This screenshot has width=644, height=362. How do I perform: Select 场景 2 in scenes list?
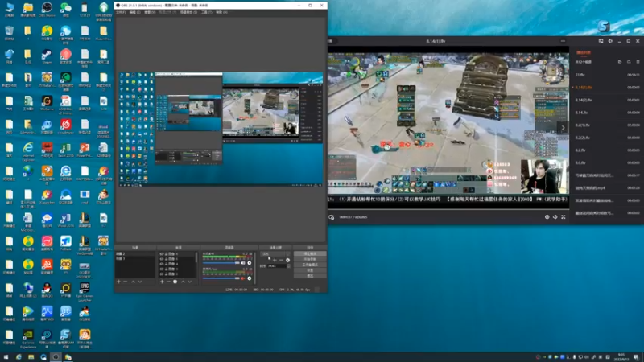pos(135,254)
